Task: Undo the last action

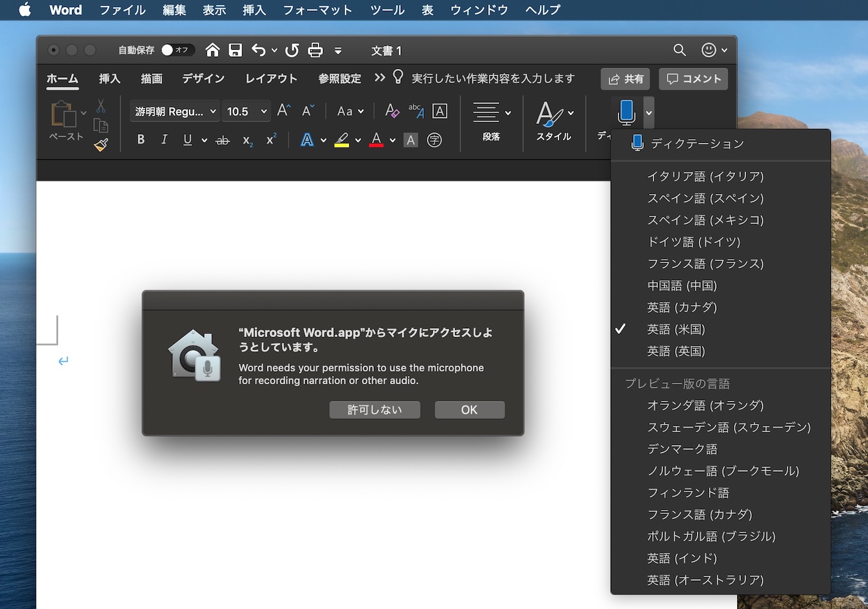Action: (258, 50)
